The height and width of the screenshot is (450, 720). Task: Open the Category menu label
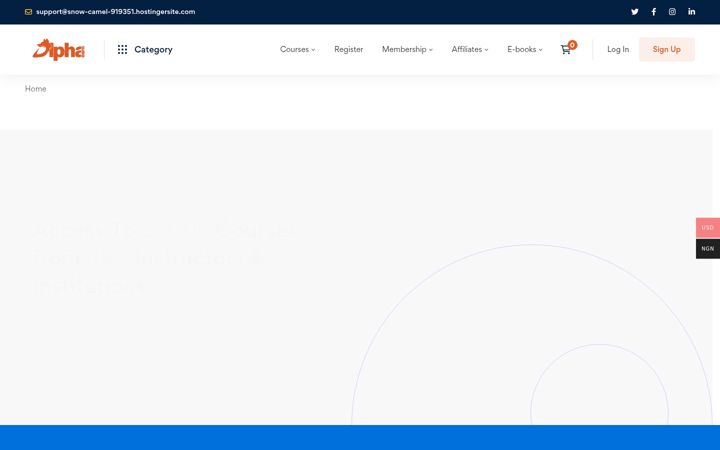tap(153, 50)
